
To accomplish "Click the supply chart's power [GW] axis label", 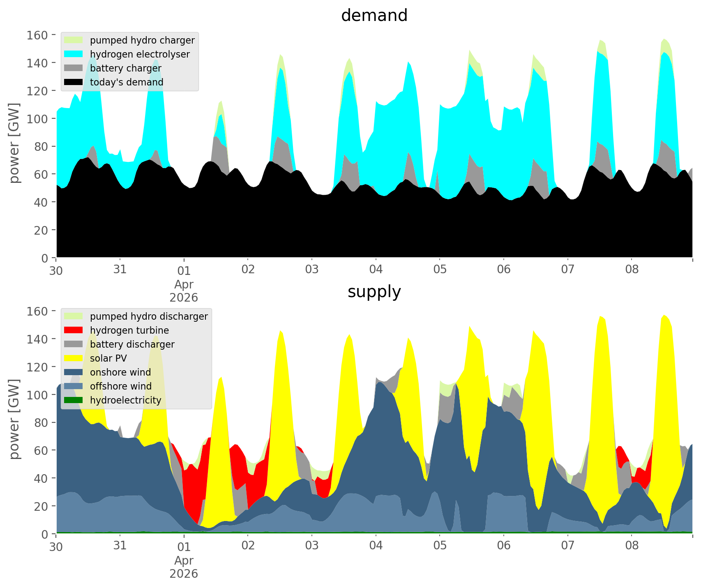I will pyautogui.click(x=14, y=419).
